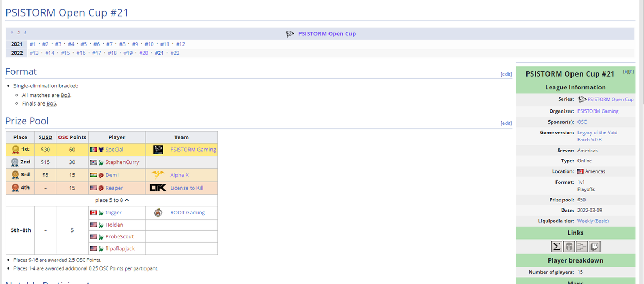
Task: Click the flag icon beside Location Americas
Action: (x=580, y=171)
